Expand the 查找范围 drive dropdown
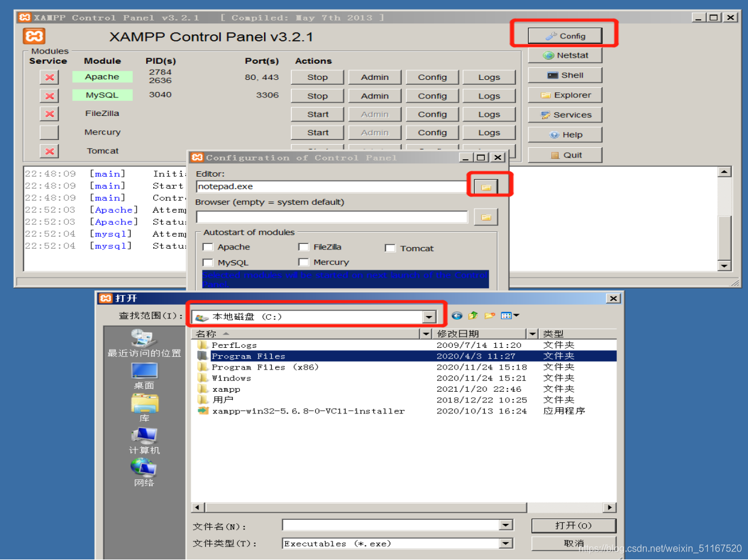The height and width of the screenshot is (560, 748). 429,317
